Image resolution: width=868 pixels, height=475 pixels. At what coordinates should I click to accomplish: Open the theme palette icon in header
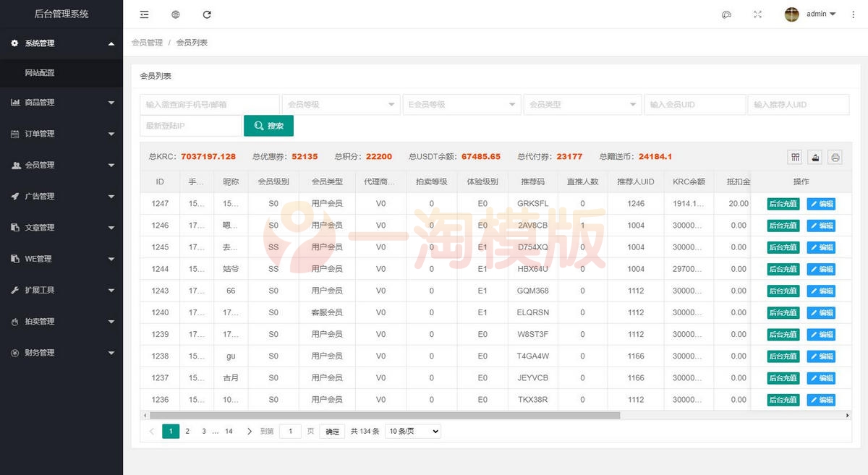tap(726, 14)
